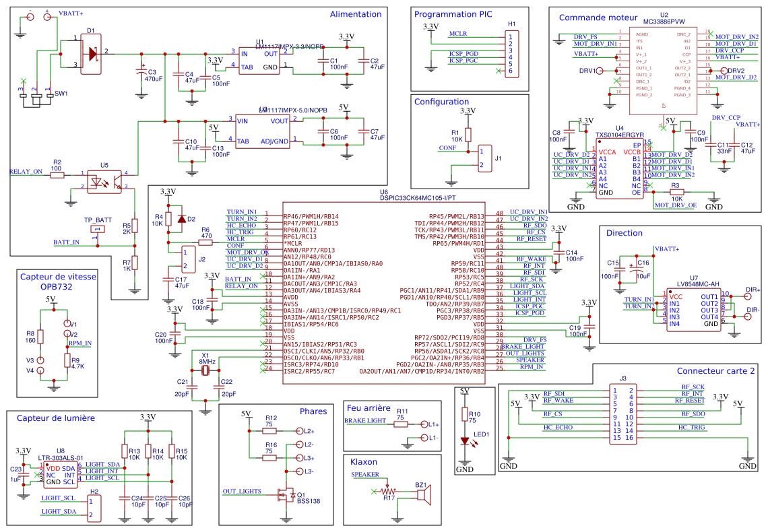Click the Alimentation section title
768x532 pixels.
[x=354, y=13]
